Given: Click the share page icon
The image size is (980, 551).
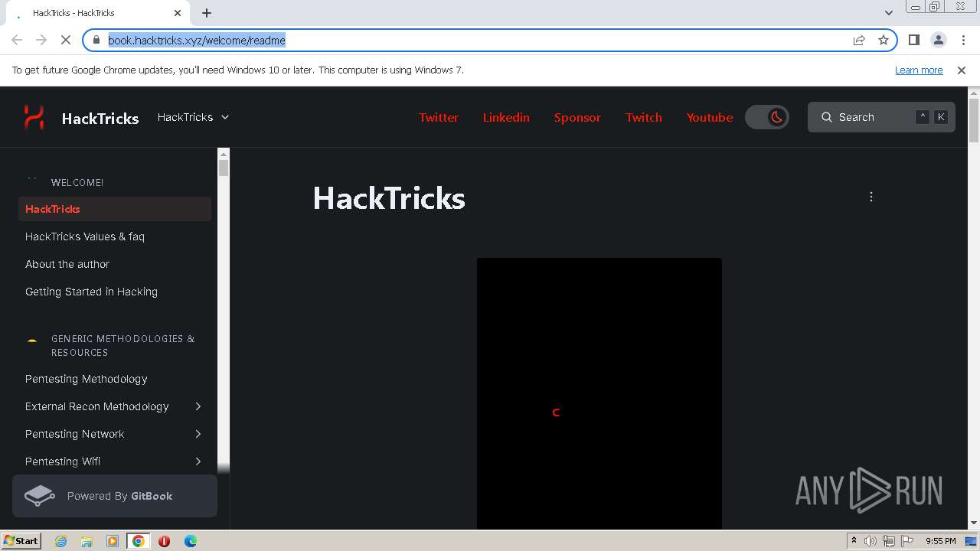Looking at the screenshot, I should click(x=859, y=40).
